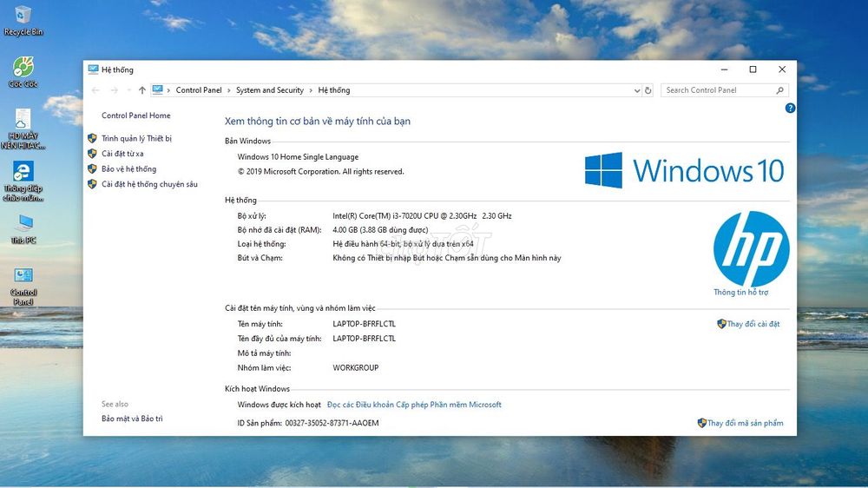Click the Windows được kích hoạt status text

tap(279, 405)
